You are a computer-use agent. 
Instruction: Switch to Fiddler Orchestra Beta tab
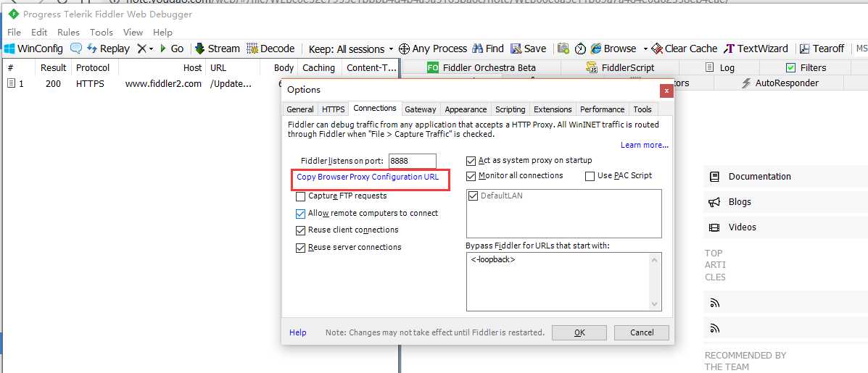(481, 68)
